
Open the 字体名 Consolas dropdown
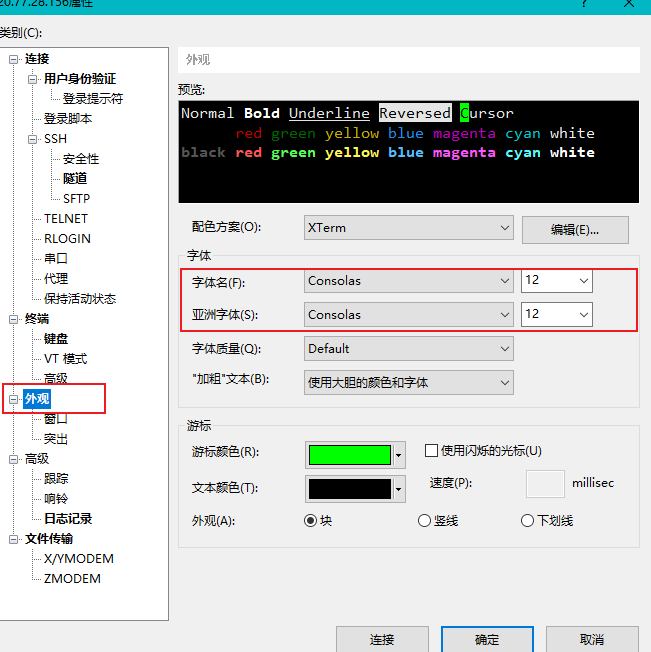point(409,281)
